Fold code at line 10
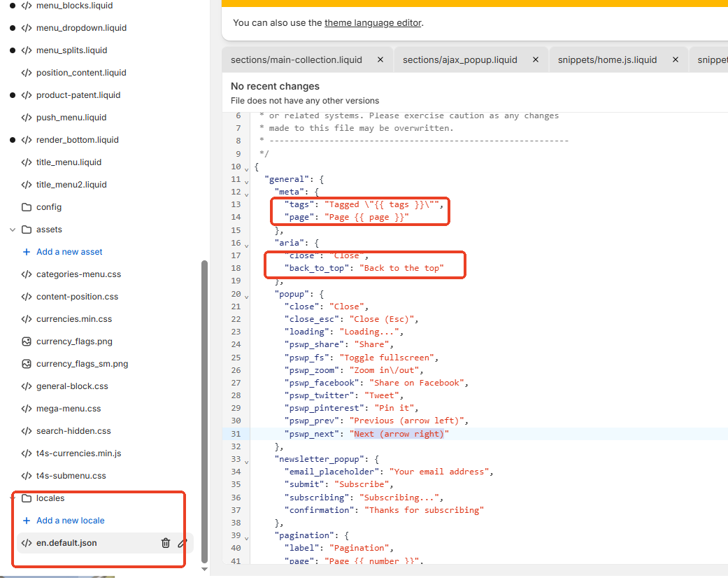This screenshot has width=728, height=578. point(247,169)
